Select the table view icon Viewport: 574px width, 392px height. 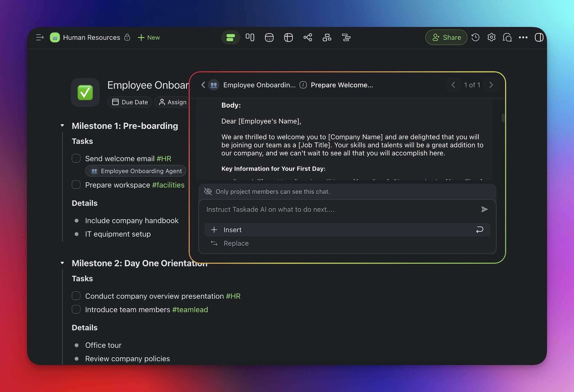288,38
